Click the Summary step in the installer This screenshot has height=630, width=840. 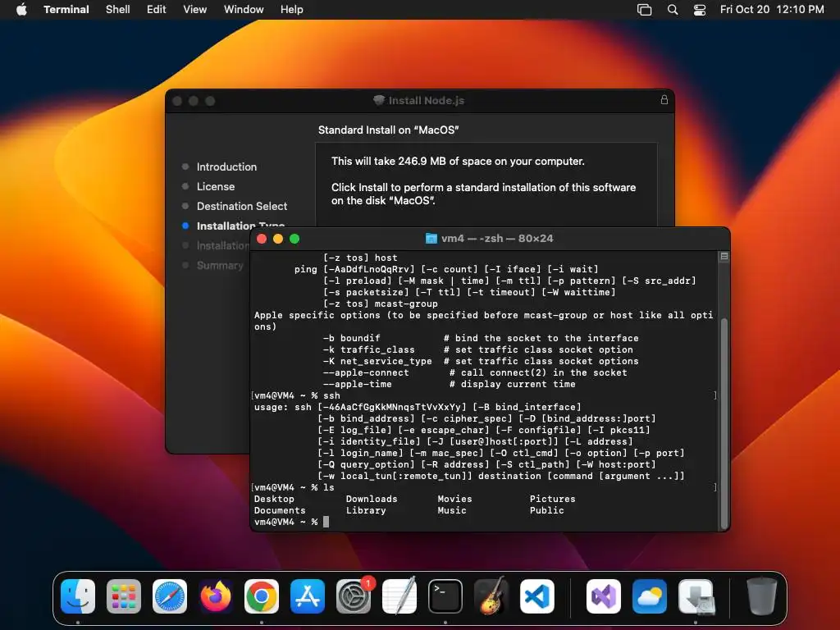(220, 265)
